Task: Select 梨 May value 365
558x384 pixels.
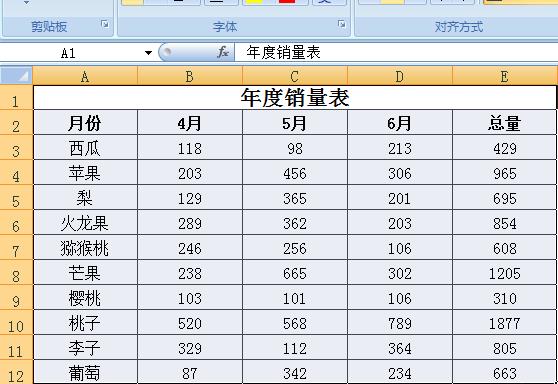Action: [295, 197]
